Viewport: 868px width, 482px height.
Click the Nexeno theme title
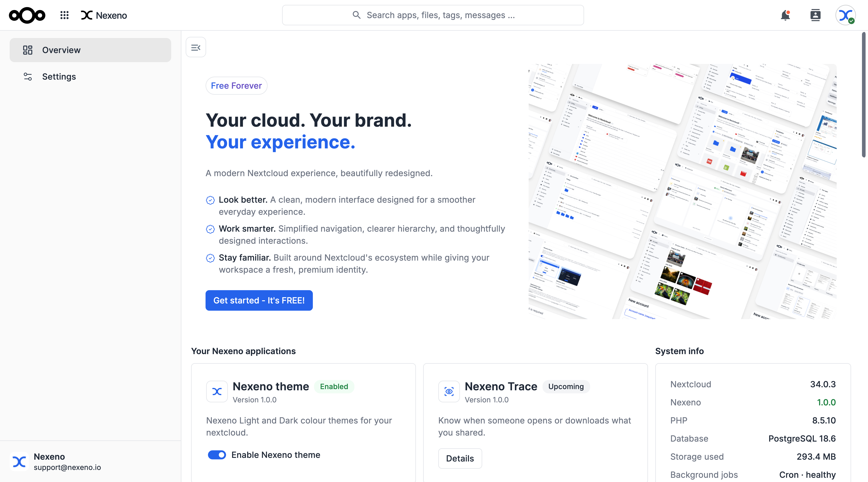pos(271,386)
